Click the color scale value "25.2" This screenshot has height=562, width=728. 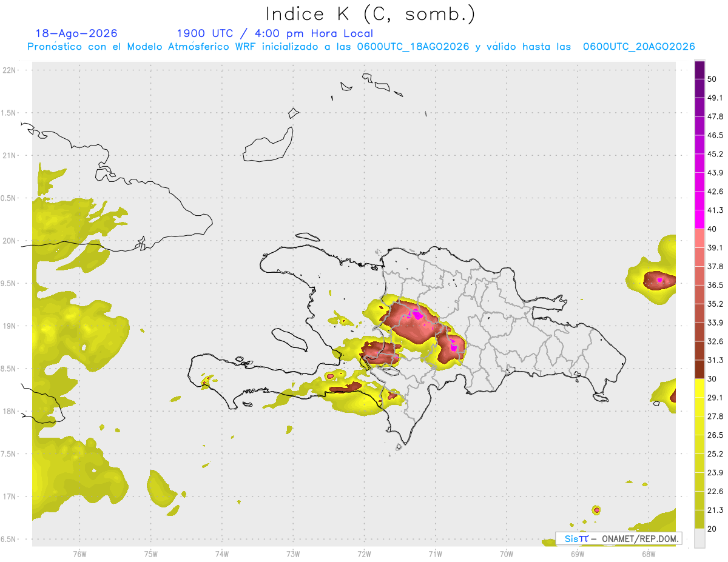click(x=715, y=454)
